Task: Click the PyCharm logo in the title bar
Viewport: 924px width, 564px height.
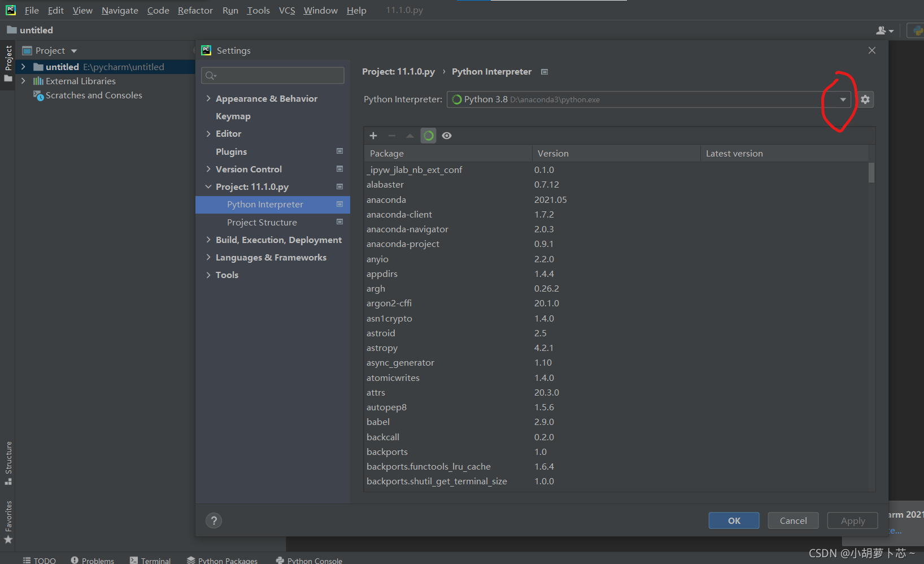Action: (11, 10)
